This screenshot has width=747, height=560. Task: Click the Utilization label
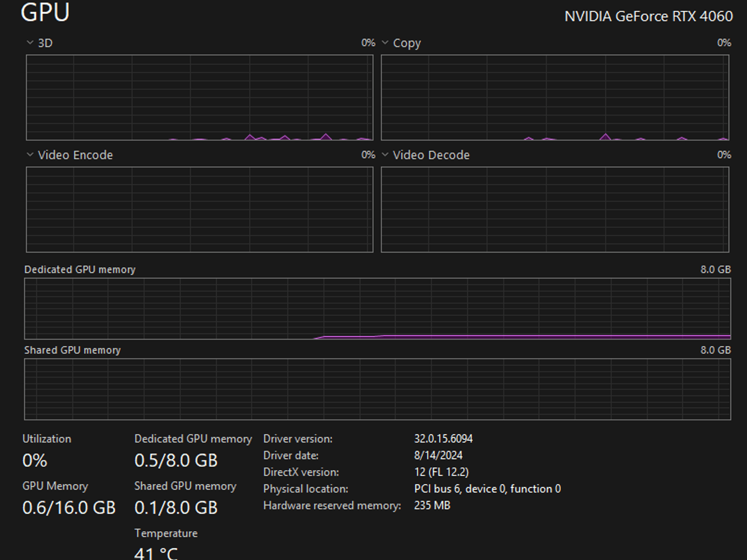(x=47, y=439)
